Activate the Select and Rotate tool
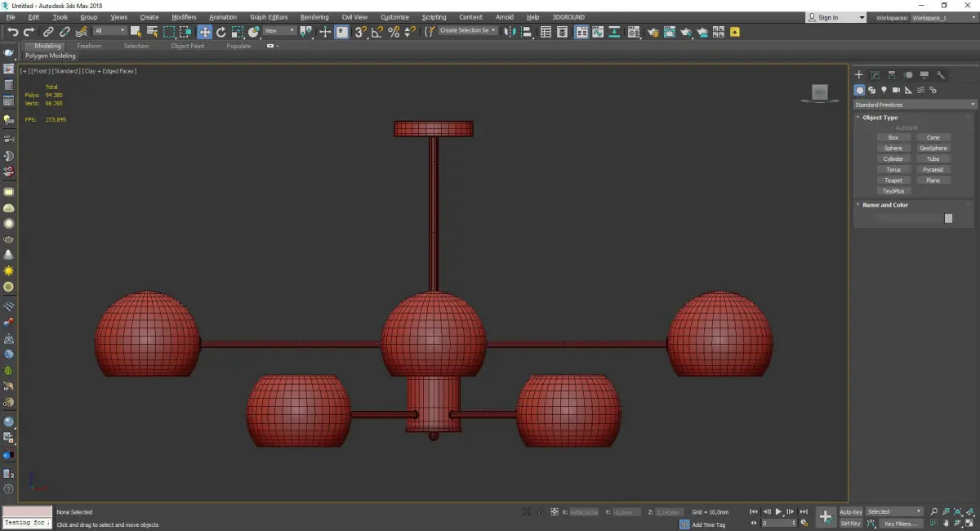This screenshot has width=980, height=531. point(220,32)
